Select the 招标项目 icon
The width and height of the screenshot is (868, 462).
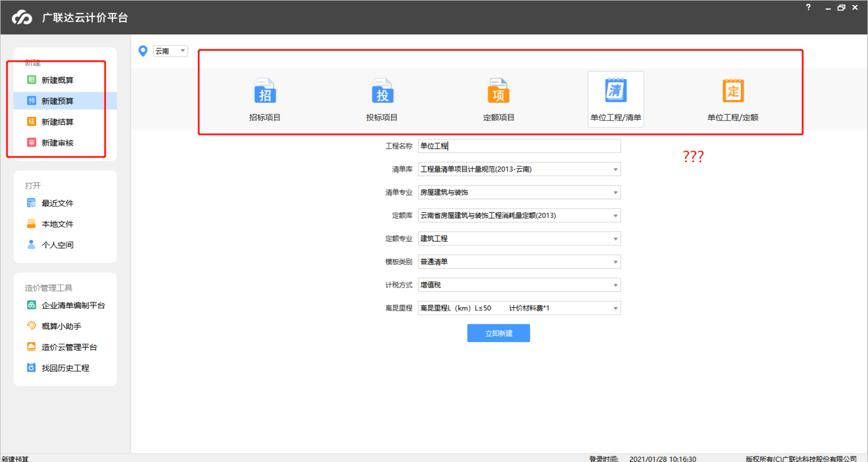point(264,91)
